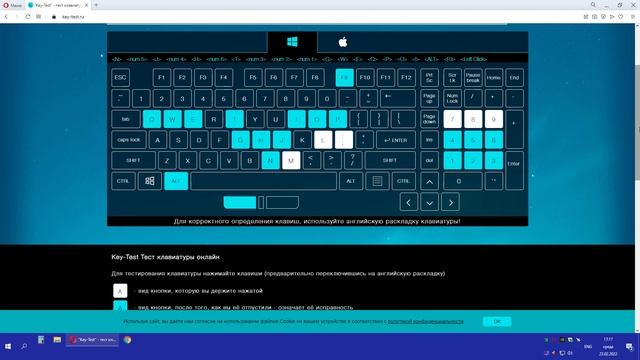
Task: Open the privacy policy link in cookie banner
Action: click(425, 322)
